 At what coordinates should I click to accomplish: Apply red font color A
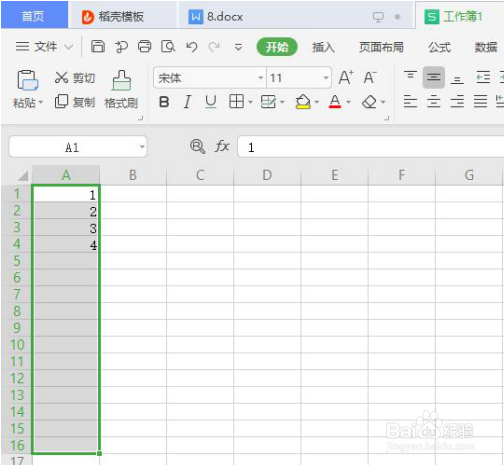(x=335, y=101)
